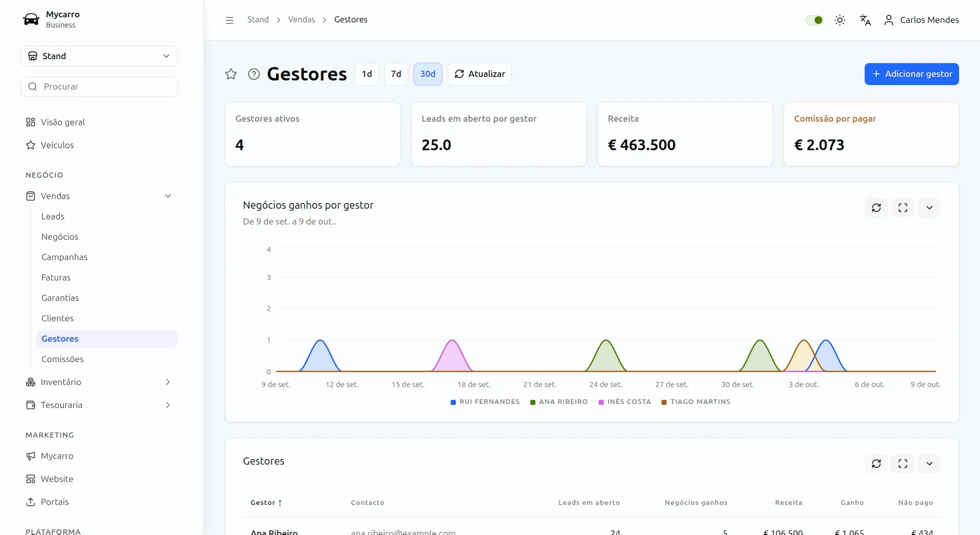Screen dimensions: 980x535
Task: Switch theme using the sun icon
Action: pos(840,20)
